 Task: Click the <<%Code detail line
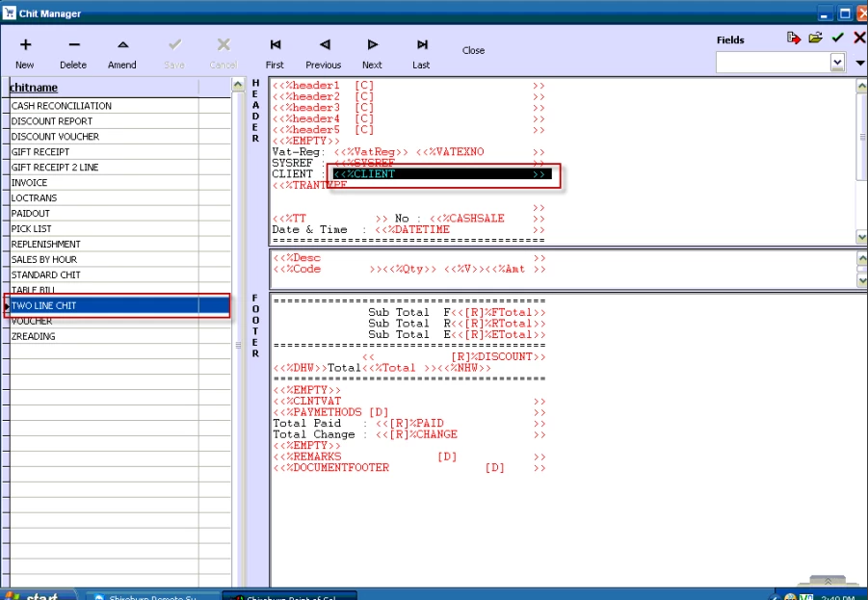point(408,270)
